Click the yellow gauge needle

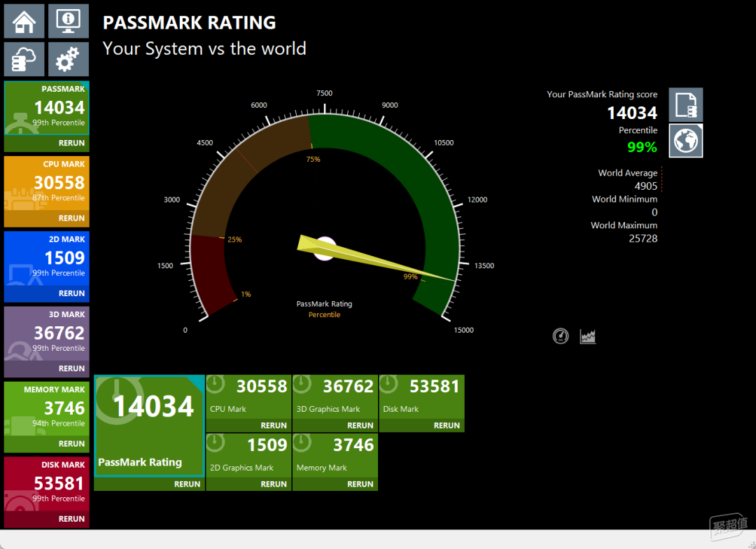click(x=376, y=258)
